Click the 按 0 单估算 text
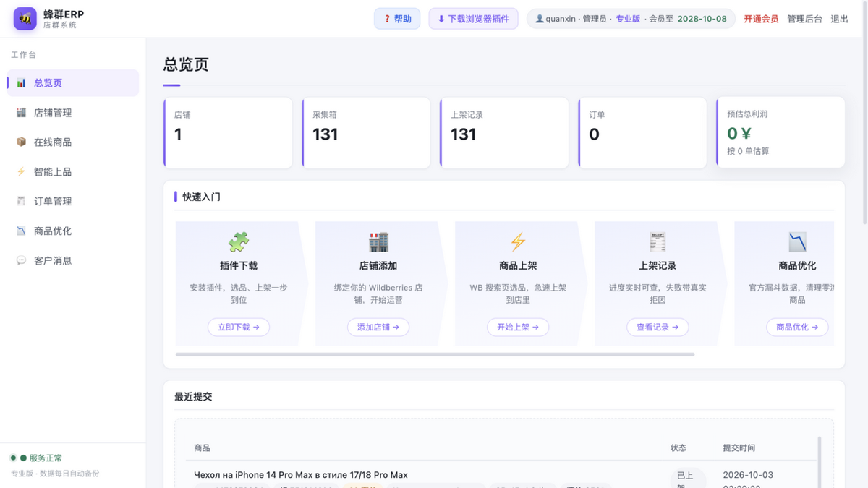This screenshot has width=868, height=488. 748,152
